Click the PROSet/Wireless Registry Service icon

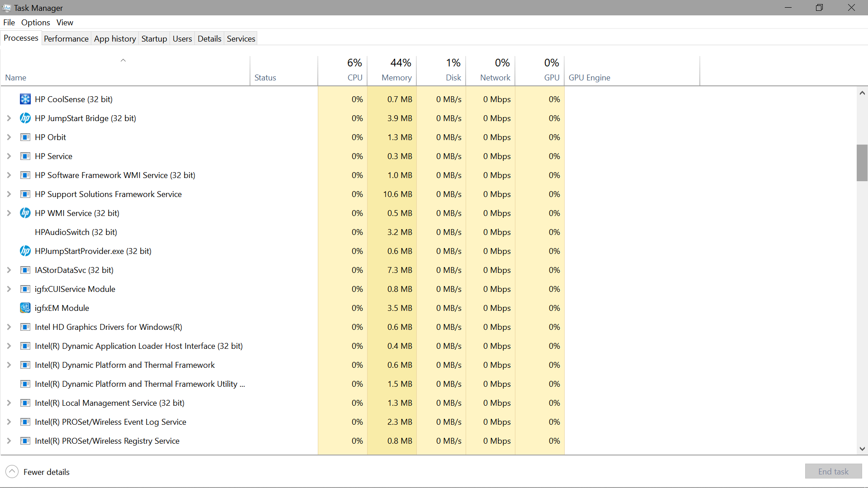(x=25, y=441)
